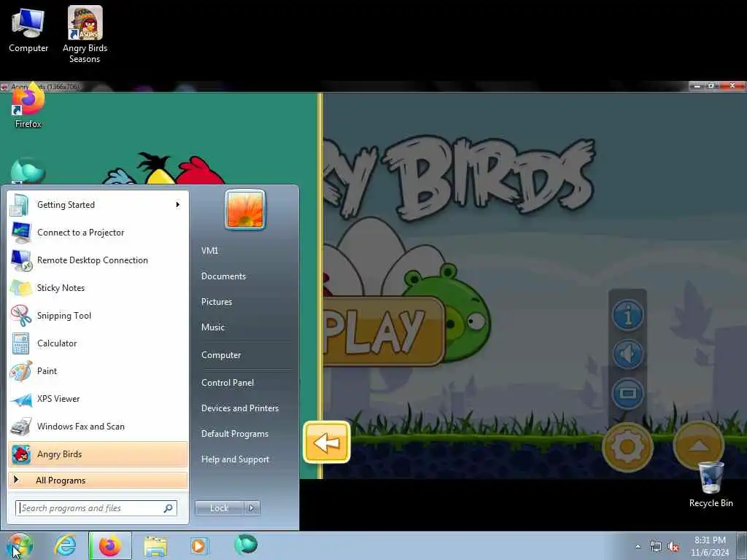Viewport: 747px width, 560px height.
Task: Open Pictures from the Start menu
Action: tap(217, 302)
